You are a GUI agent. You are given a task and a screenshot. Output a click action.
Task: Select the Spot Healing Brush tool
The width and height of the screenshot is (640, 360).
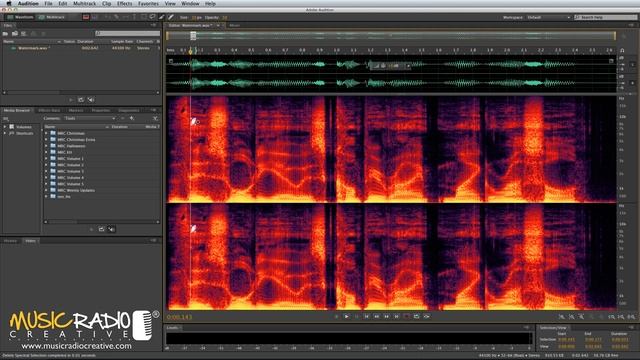171,17
